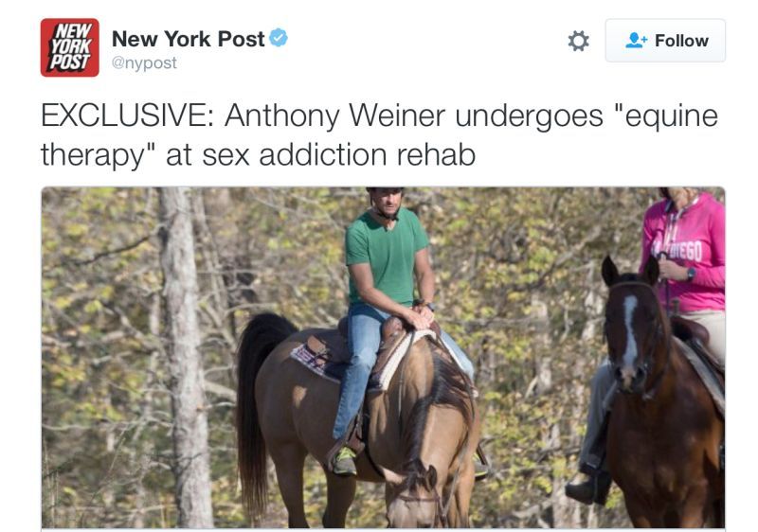This screenshot has width=758, height=532.
Task: Visit the @nypost handle link
Action: click(x=144, y=62)
